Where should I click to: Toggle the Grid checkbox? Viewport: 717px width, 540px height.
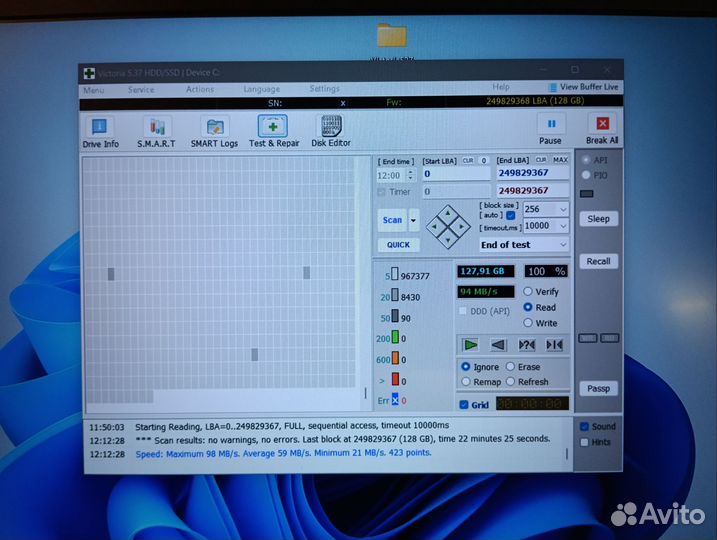464,405
